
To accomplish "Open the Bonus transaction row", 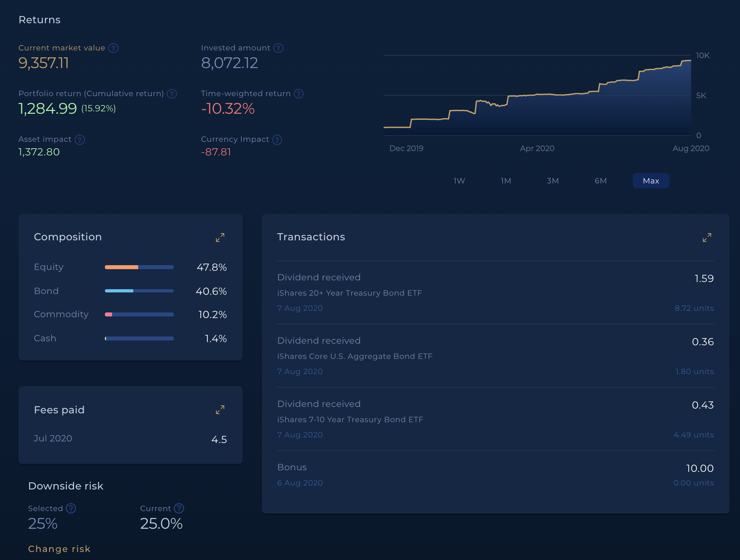I will 495,475.
